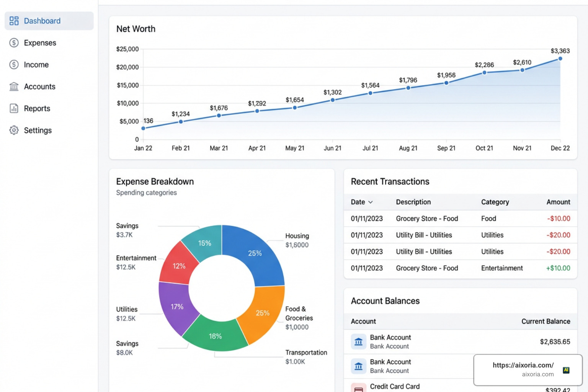Click the Entertainment category cell in transactions

[502, 268]
